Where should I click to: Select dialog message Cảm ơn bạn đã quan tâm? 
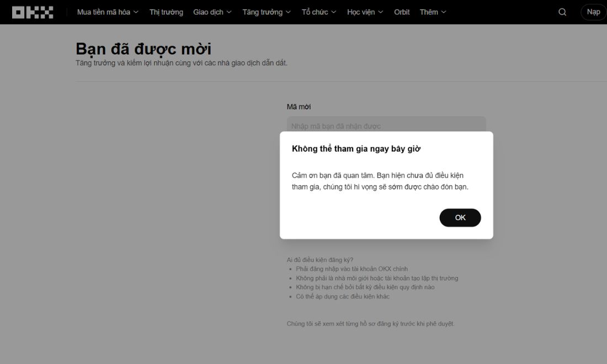(380, 181)
